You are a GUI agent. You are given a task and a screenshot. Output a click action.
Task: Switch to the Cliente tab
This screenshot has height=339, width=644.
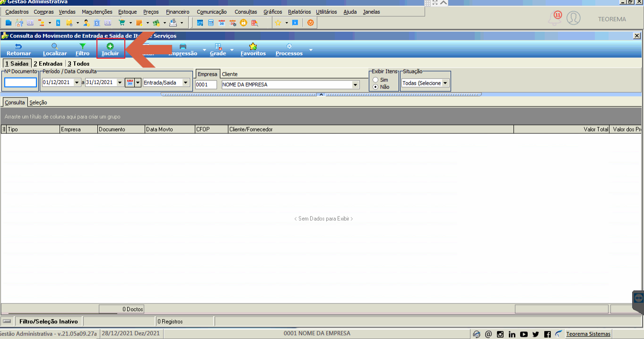(x=230, y=74)
